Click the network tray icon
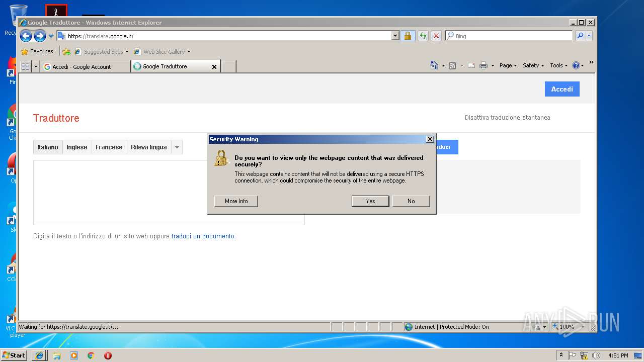This screenshot has height=362, width=644. pyautogui.click(x=584, y=355)
